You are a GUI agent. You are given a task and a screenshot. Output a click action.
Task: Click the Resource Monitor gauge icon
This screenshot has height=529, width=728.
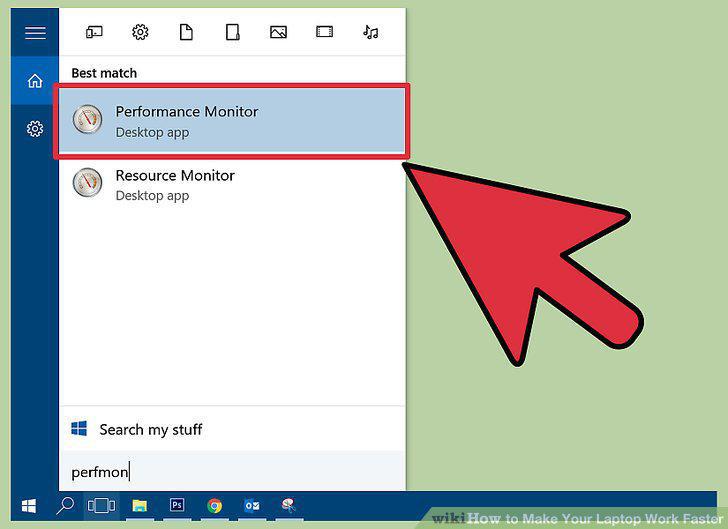pyautogui.click(x=87, y=183)
